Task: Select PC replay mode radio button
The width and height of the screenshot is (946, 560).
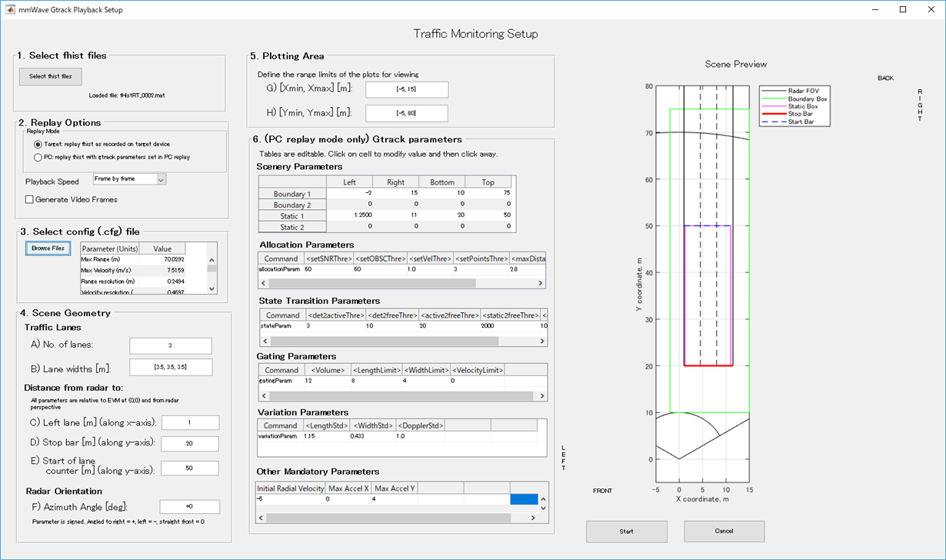Action: 38,157
